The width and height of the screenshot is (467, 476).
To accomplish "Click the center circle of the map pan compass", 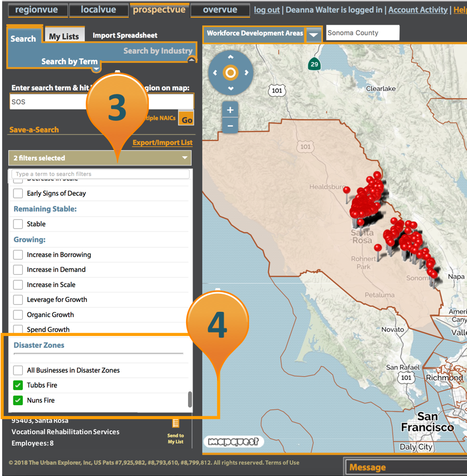I will tap(230, 73).
